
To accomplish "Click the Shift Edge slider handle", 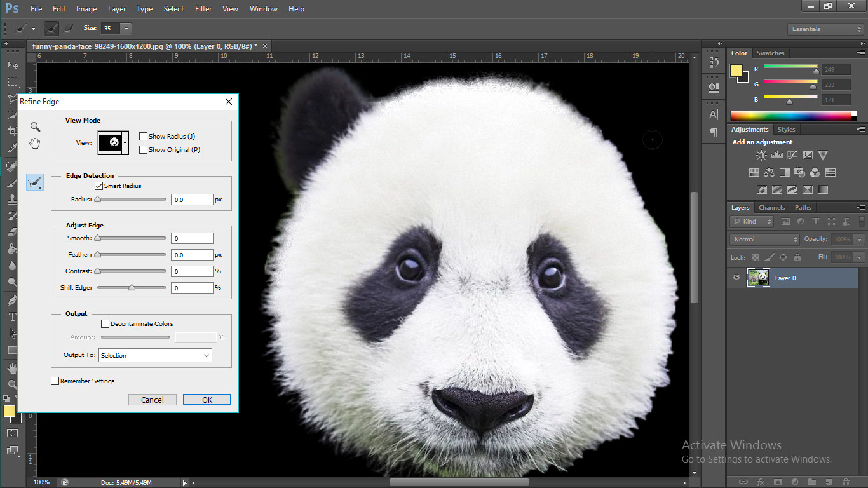I will pos(132,288).
